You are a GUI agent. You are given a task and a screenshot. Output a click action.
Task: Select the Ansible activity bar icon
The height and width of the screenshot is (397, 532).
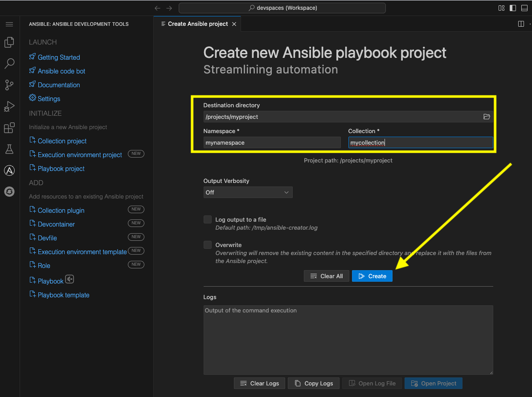[9, 170]
